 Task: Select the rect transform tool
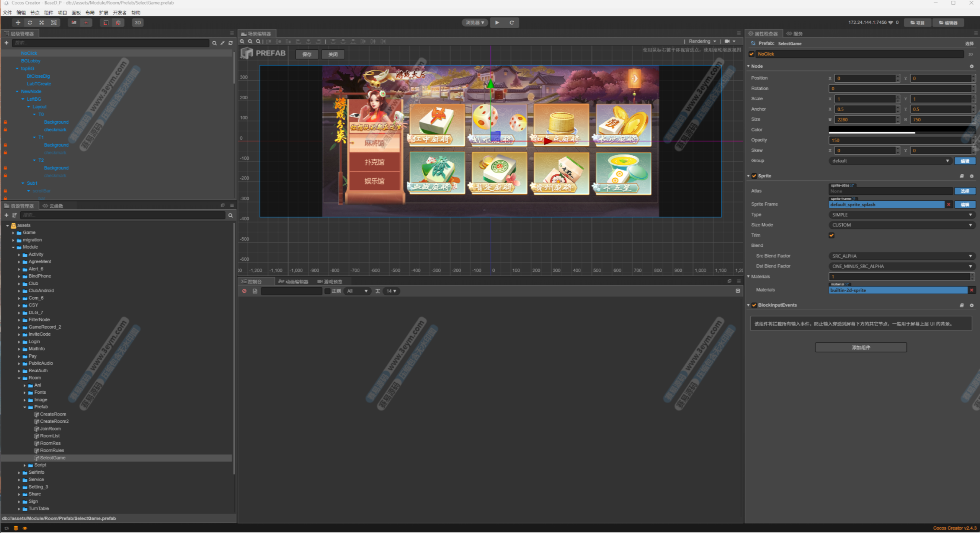tap(54, 23)
